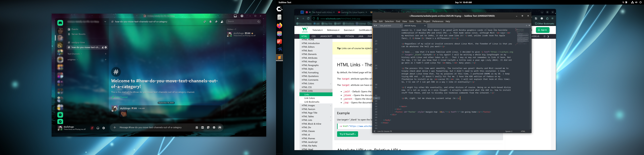The image size is (644, 155).
Task: Open Threads icon in Discord channel header
Action: [x=205, y=22]
